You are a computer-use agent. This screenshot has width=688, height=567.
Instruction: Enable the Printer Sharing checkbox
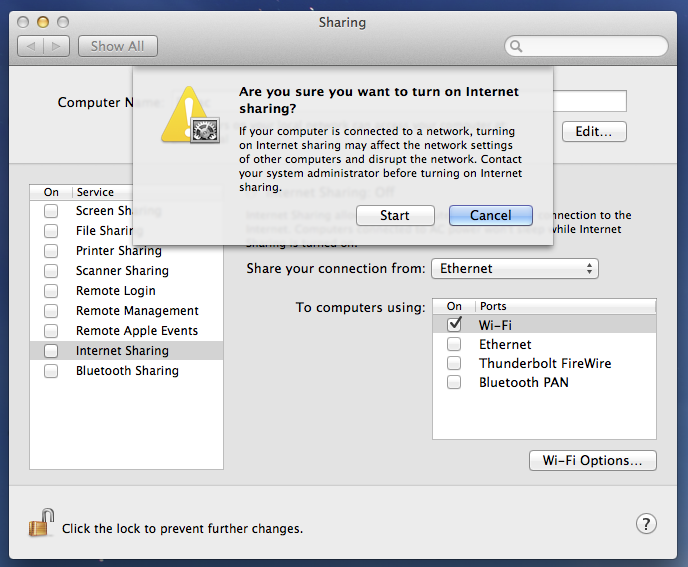(x=51, y=251)
